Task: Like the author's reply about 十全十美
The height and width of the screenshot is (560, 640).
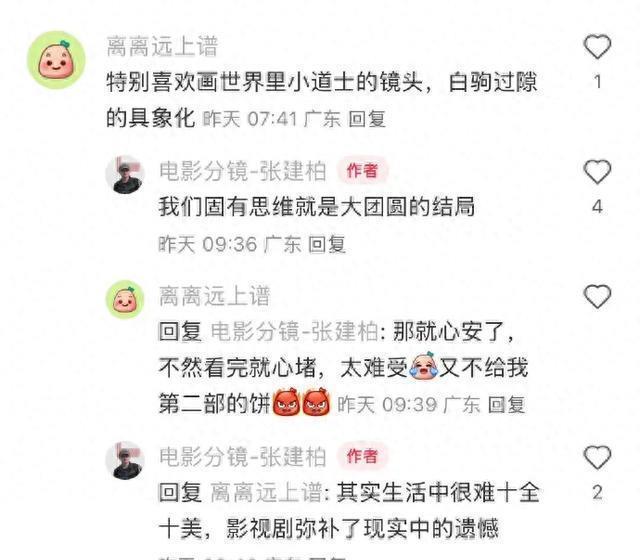Action: point(597,457)
